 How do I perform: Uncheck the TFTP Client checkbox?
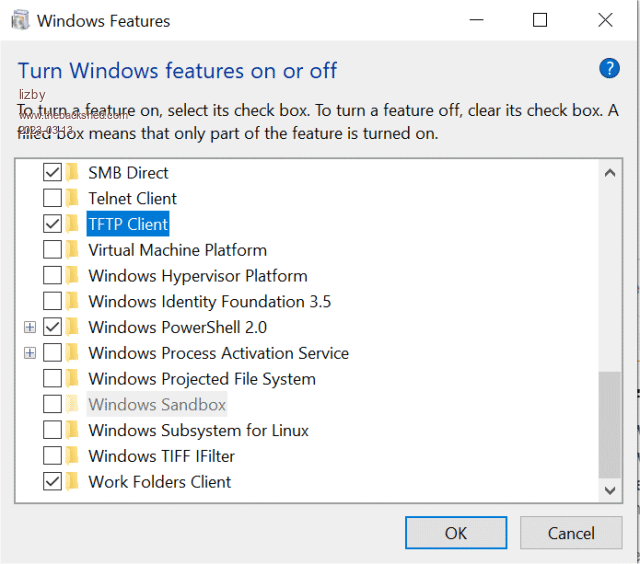click(52, 224)
